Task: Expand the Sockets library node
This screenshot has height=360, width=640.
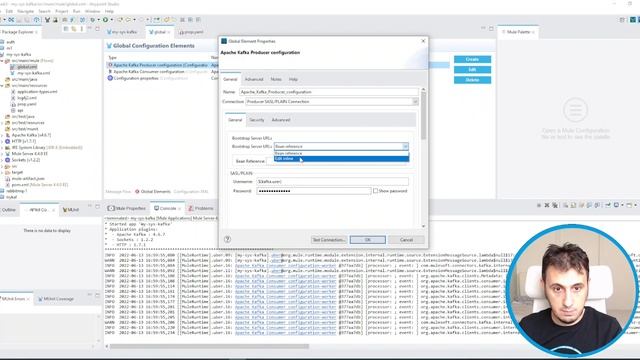Action: (2, 160)
